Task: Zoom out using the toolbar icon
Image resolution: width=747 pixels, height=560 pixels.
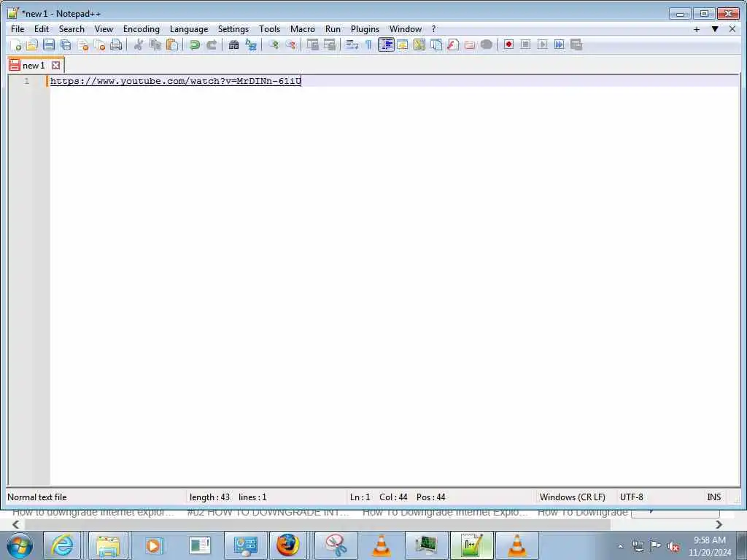Action: point(290,44)
